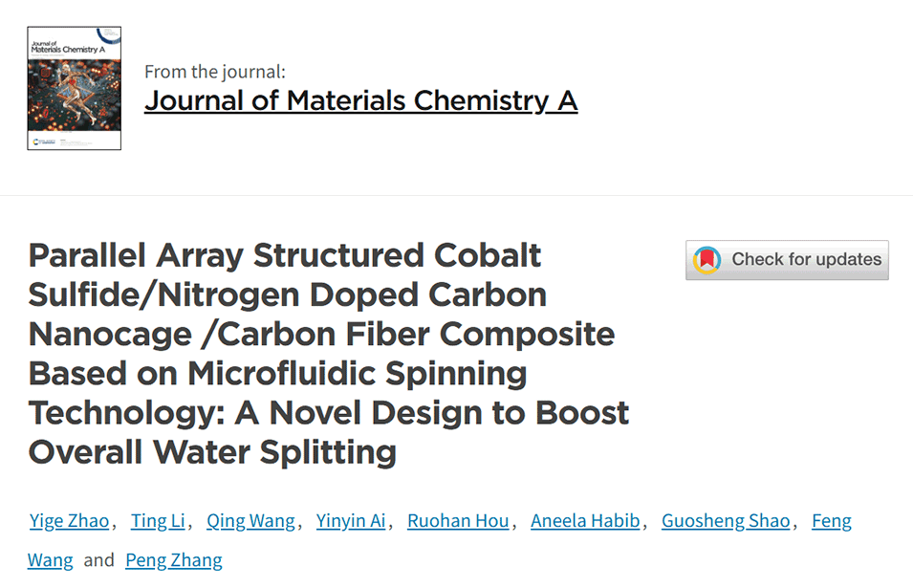Click the first name Feng in author list

coord(831,521)
